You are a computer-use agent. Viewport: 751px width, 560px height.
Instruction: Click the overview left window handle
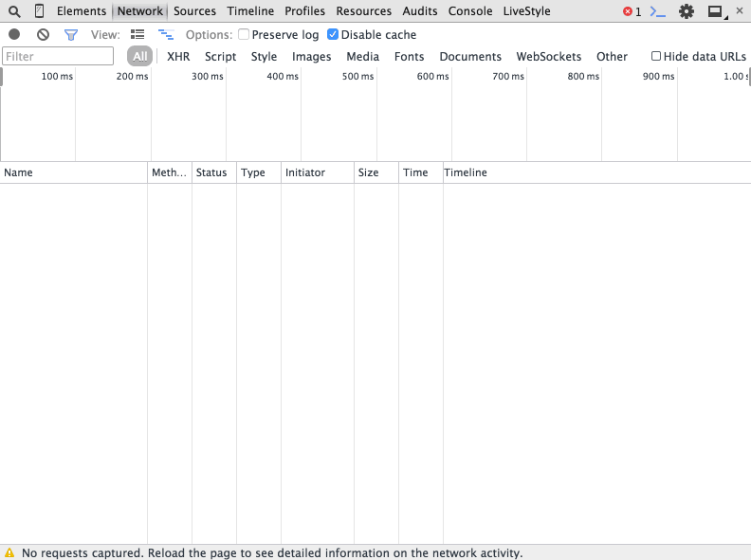click(2, 77)
